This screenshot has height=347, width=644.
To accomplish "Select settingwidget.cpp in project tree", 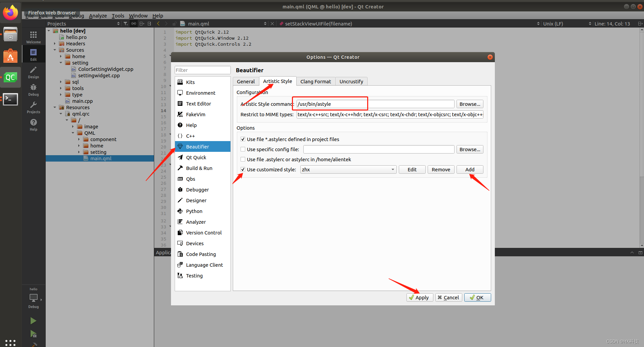I will tap(99, 75).
